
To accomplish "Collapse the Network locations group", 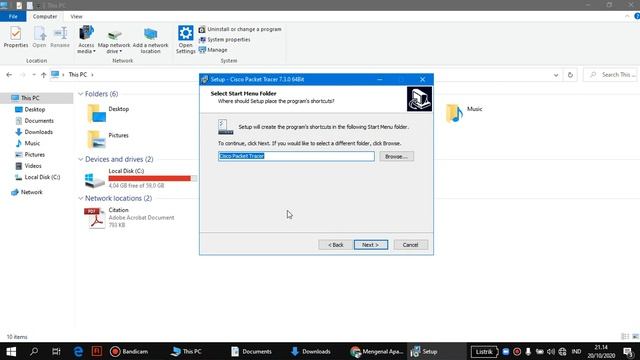I will tap(80, 198).
